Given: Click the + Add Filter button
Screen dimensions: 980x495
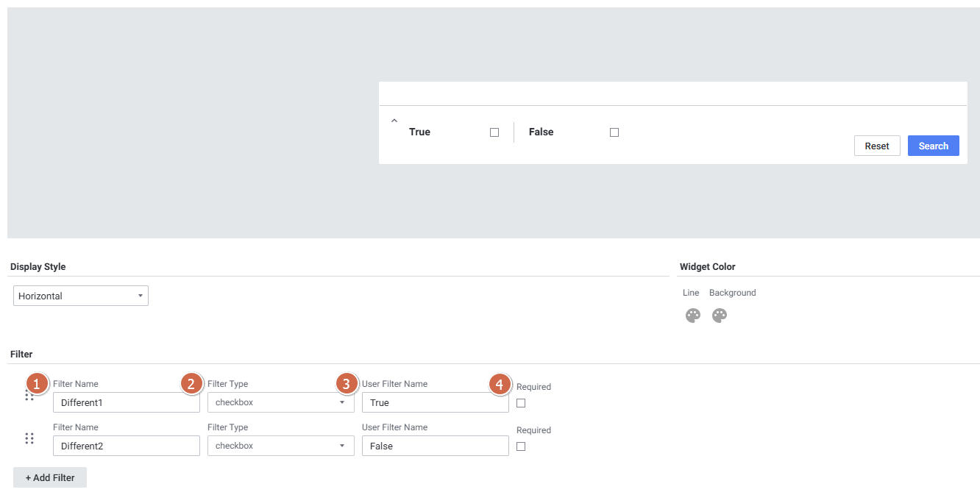Looking at the screenshot, I should click(50, 477).
